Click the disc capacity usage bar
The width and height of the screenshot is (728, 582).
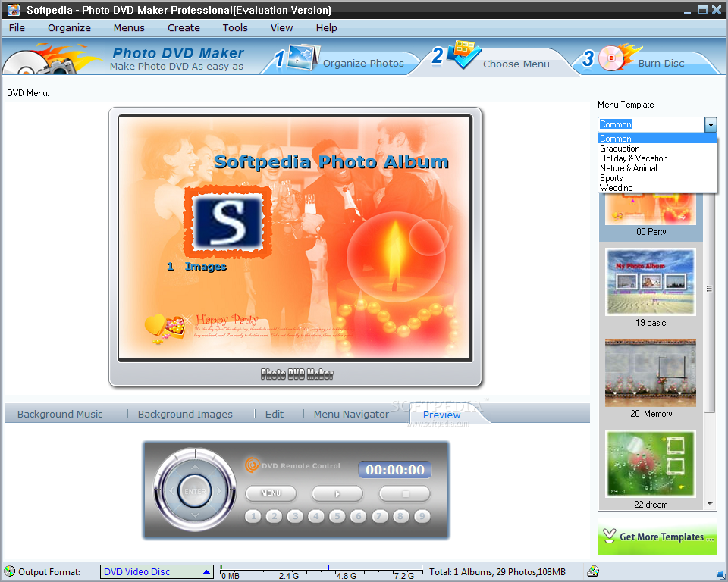(x=322, y=572)
